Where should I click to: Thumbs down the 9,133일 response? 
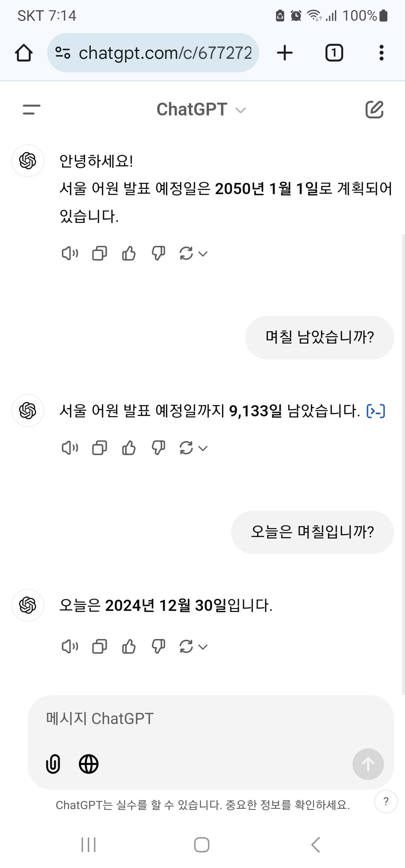pos(158,448)
